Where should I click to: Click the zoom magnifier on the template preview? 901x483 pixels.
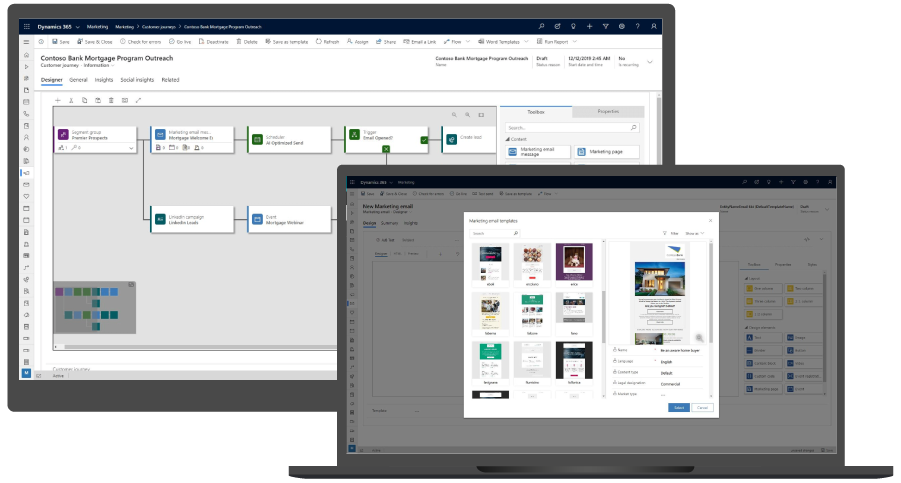[699, 338]
